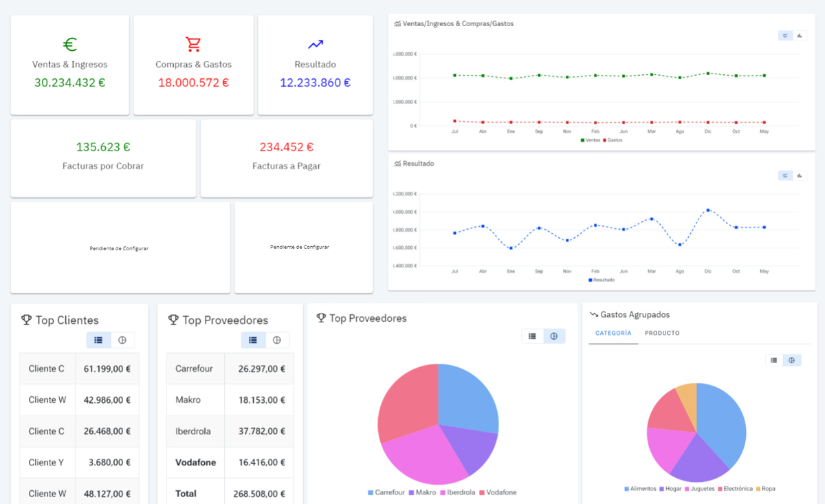Show Top Clientes as pie chart

(122, 340)
